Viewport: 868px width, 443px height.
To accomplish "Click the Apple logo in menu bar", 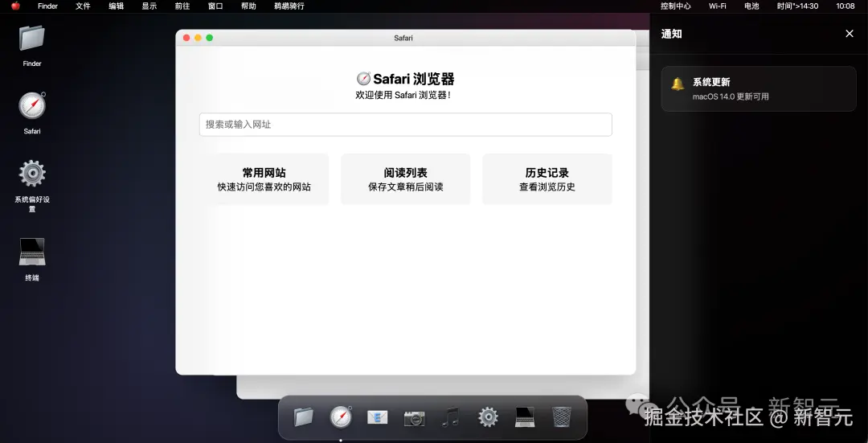I will [15, 6].
